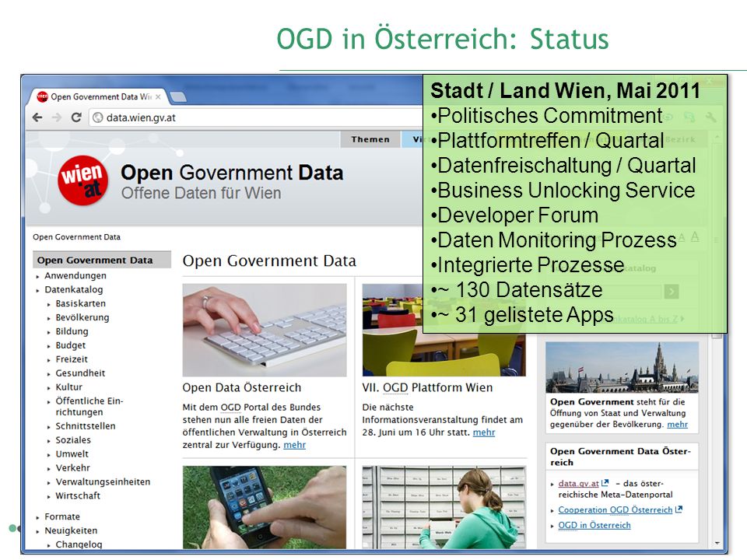
Task: Follow the mehr link in the Open Government box
Action: 678,425
